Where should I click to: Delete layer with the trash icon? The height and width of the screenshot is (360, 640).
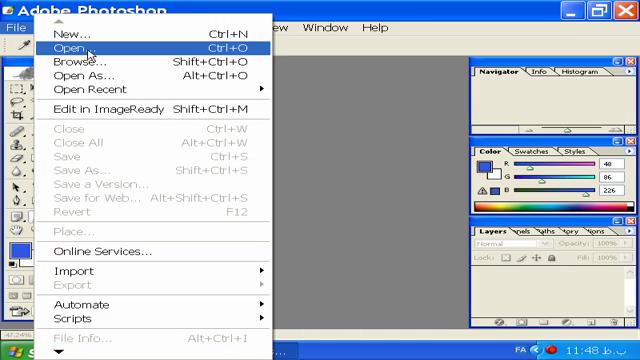click(614, 322)
